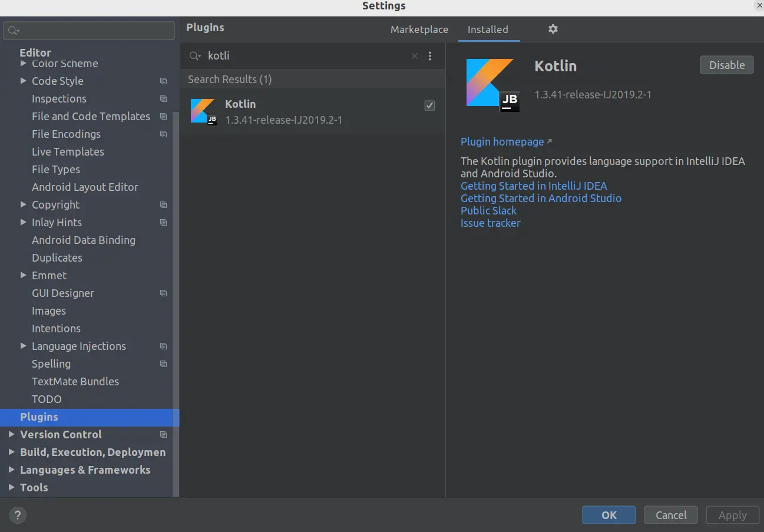Screen dimensions: 764x532
Task: Click project-level icon next to Code Style
Action: pos(164,81)
